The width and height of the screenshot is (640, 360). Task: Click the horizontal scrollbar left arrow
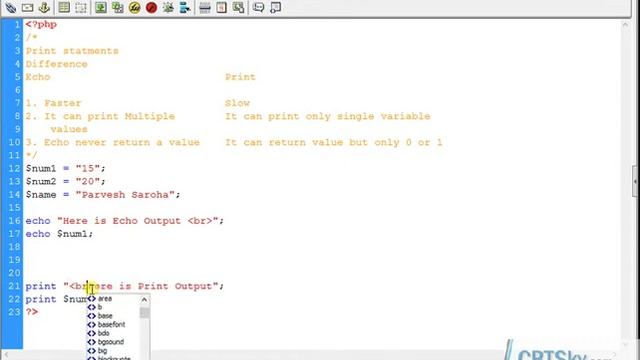(x=6, y=356)
